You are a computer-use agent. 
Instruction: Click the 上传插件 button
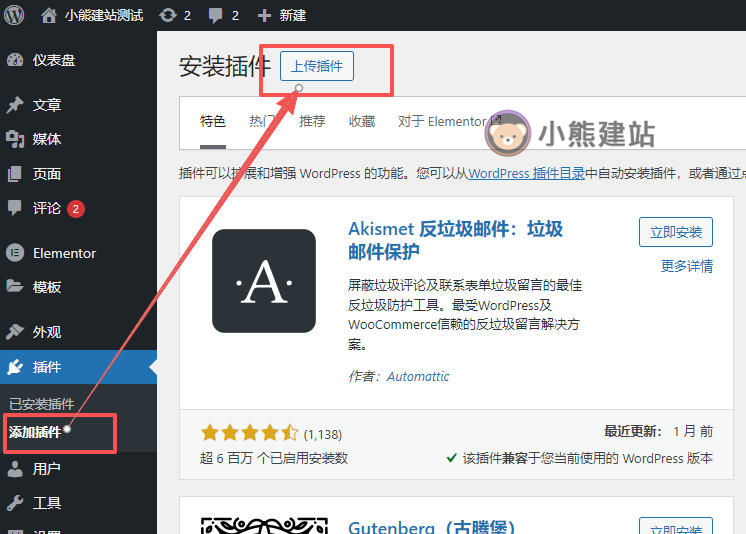[x=316, y=66]
